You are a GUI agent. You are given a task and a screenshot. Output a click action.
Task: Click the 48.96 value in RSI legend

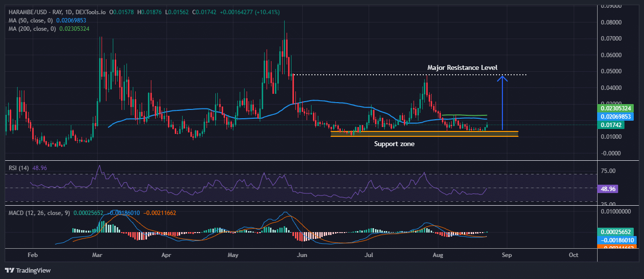coord(39,168)
